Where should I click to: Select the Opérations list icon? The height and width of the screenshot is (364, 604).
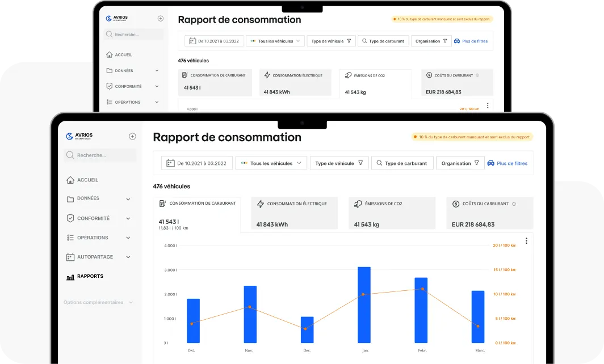click(x=70, y=238)
